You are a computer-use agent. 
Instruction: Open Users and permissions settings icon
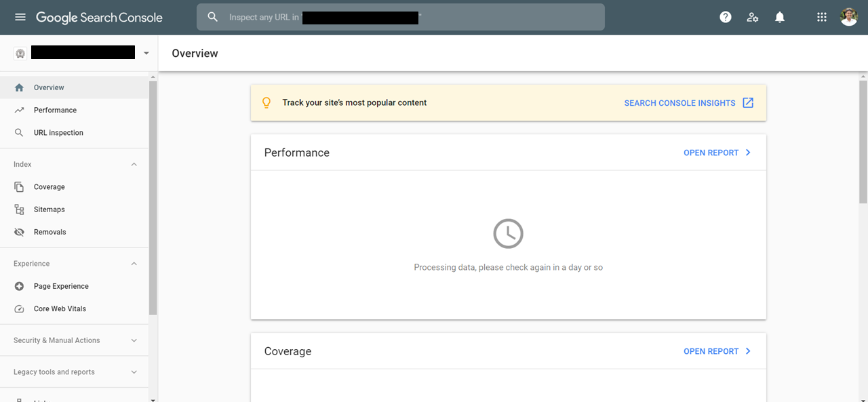[x=753, y=17]
